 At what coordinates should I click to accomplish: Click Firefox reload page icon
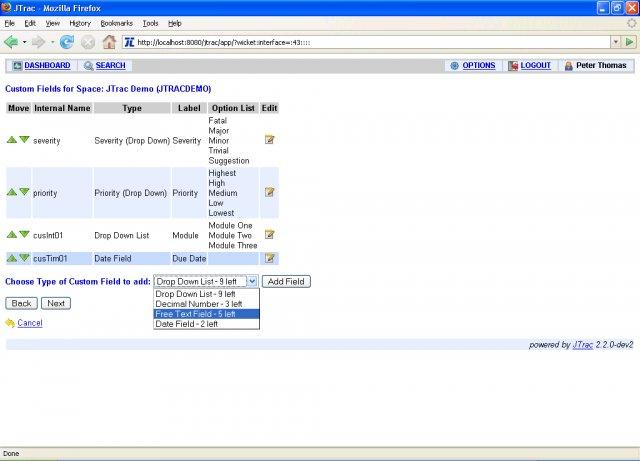pos(67,42)
